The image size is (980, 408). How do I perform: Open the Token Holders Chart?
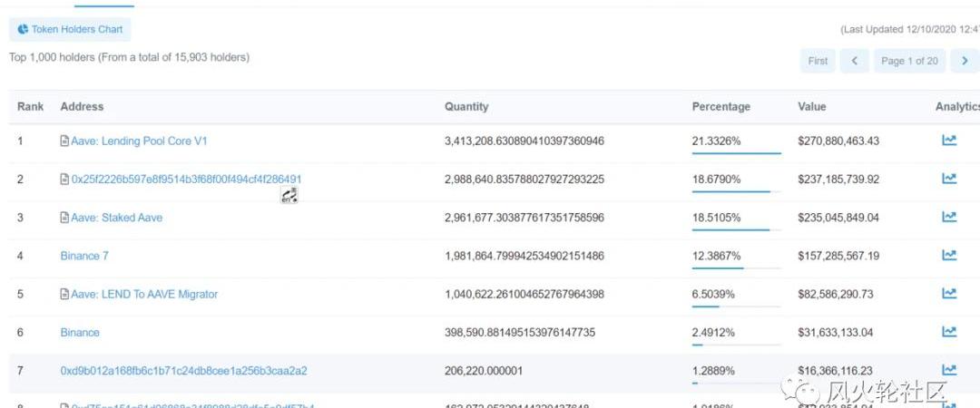click(70, 29)
